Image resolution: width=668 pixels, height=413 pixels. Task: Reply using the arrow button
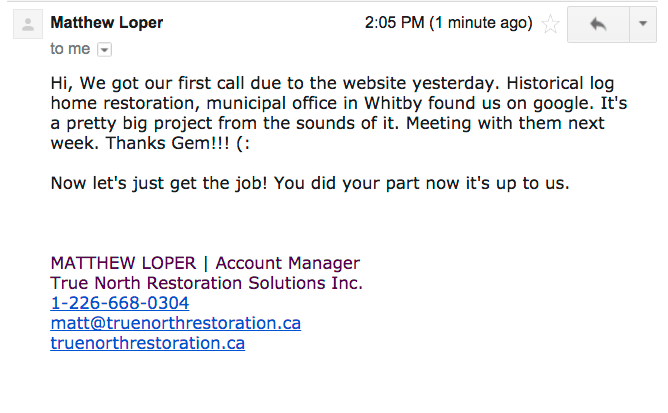pyautogui.click(x=599, y=24)
